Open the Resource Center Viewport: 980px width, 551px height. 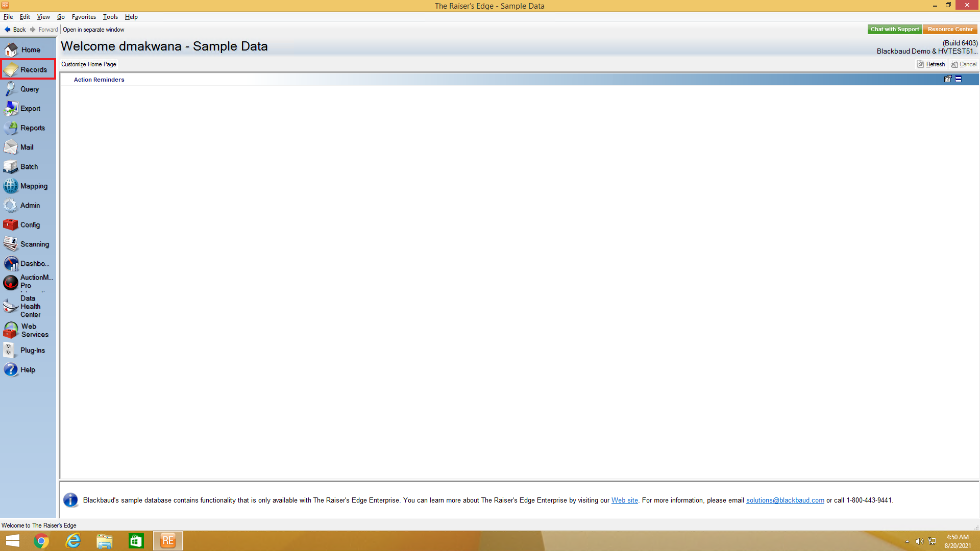(x=950, y=30)
